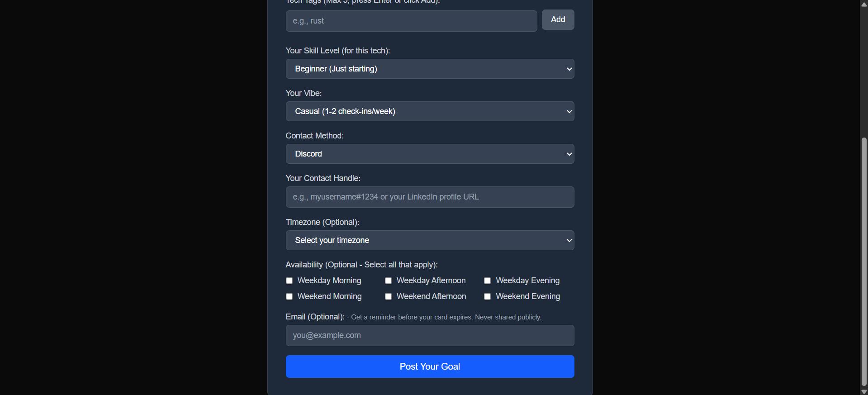Open the Contact Method dropdown
This screenshot has width=868, height=395.
click(x=429, y=154)
